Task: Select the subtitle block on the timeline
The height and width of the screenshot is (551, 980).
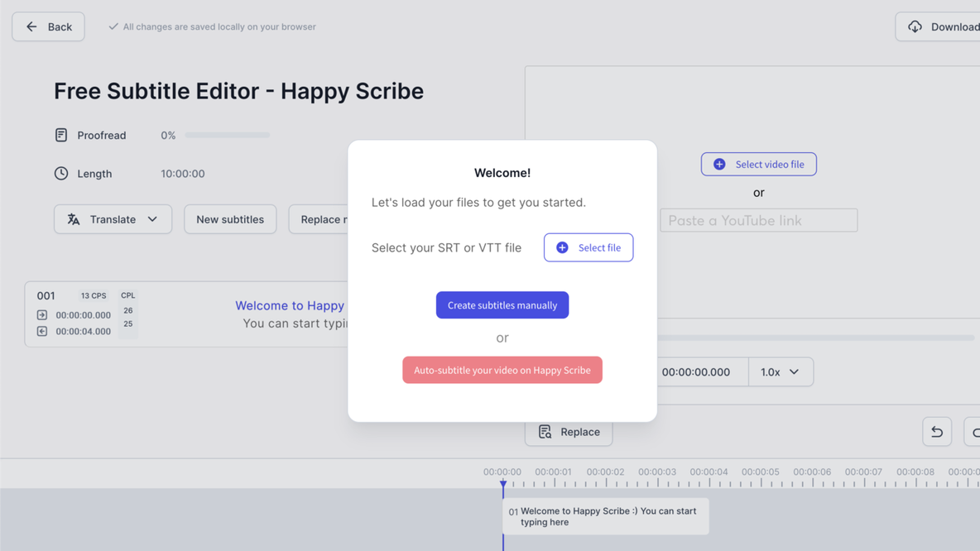Action: (606, 516)
